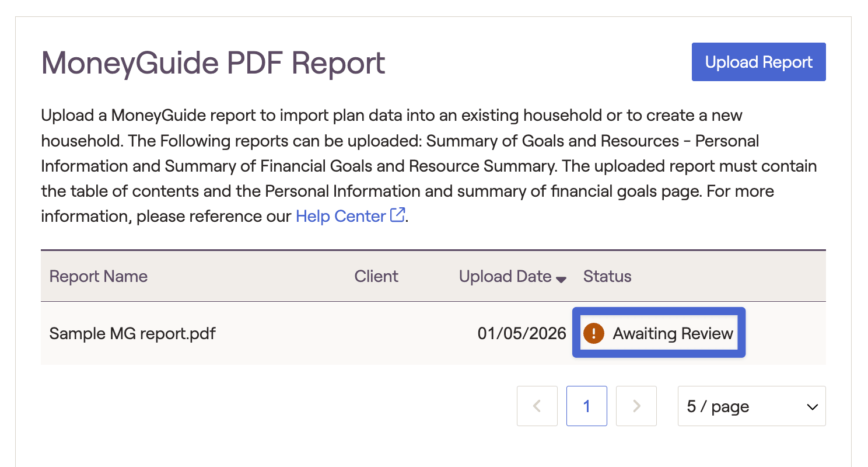Go to the next page with the right arrow
Image resolution: width=868 pixels, height=467 pixels.
pos(636,406)
